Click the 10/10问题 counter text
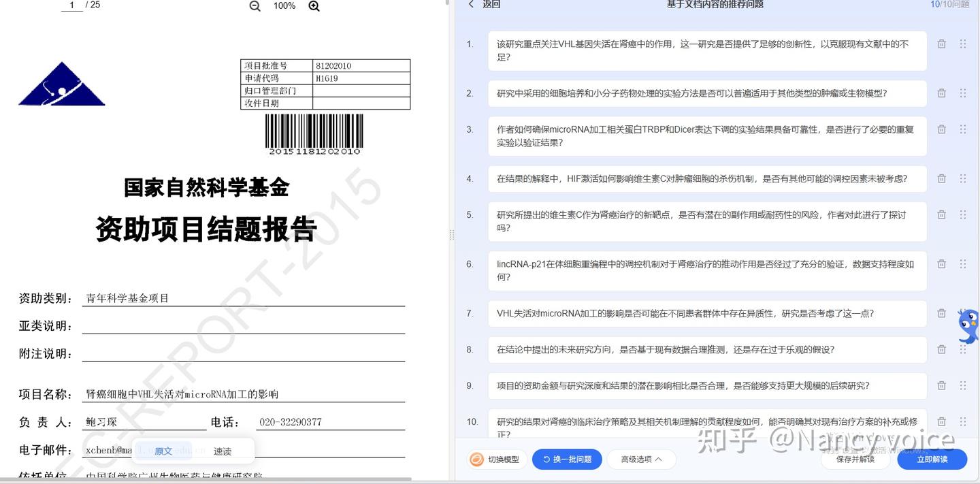The image size is (980, 484). (x=949, y=4)
